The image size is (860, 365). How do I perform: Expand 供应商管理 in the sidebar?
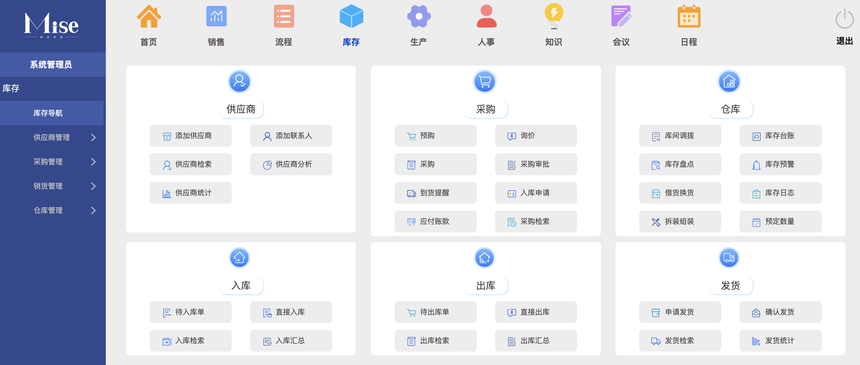[x=53, y=138]
